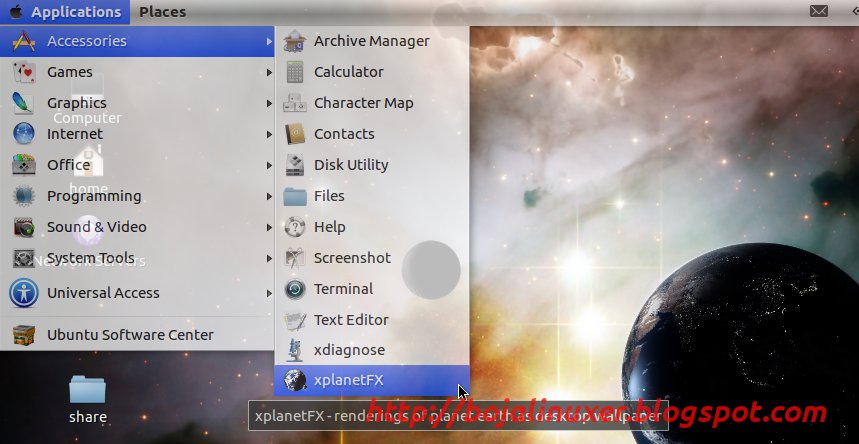Click the Character Map icon
859x444 pixels.
(295, 103)
